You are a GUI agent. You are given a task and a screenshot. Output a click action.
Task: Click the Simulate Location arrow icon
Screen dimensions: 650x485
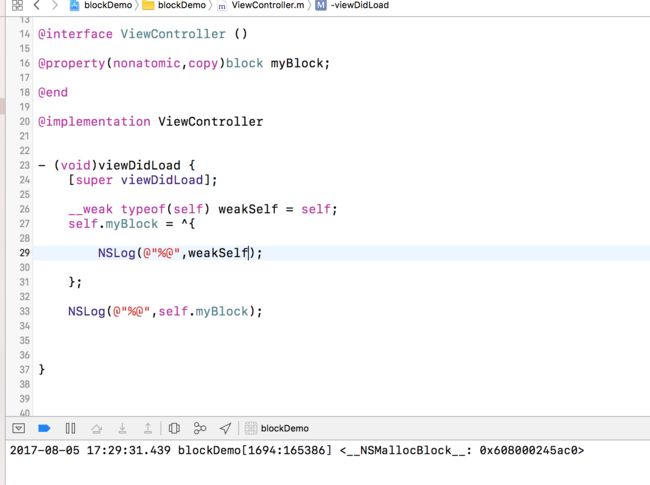click(x=225, y=428)
